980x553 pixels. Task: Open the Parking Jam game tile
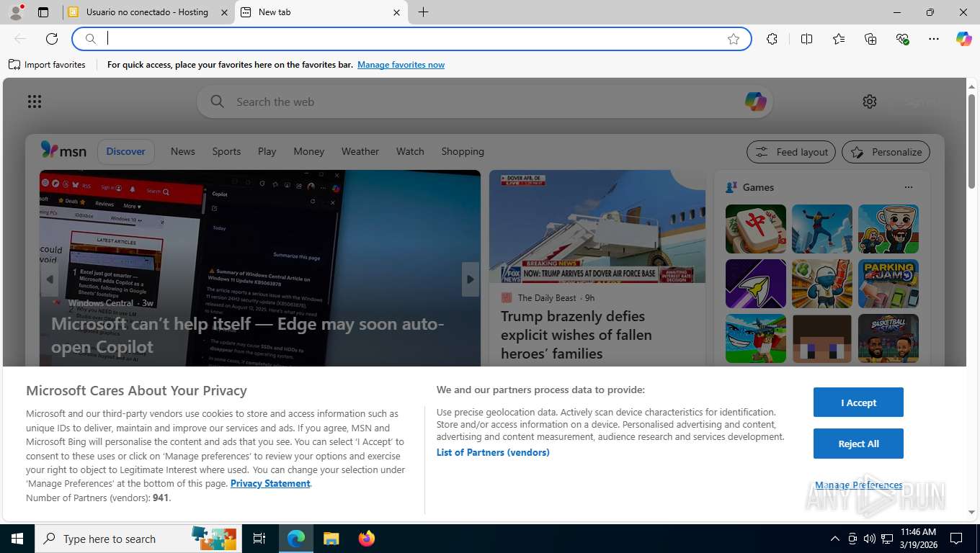[888, 284]
